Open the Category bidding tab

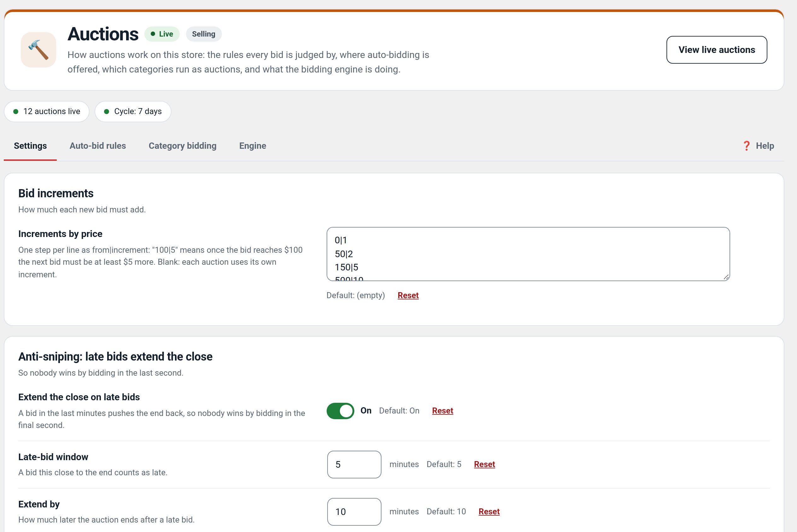pyautogui.click(x=183, y=146)
